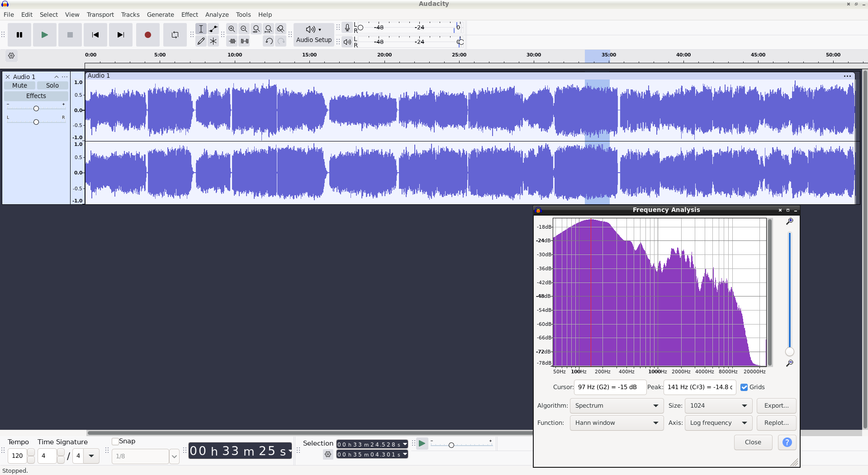The width and height of the screenshot is (868, 475).
Task: Open time signature denominator dropdown
Action: [x=91, y=456]
